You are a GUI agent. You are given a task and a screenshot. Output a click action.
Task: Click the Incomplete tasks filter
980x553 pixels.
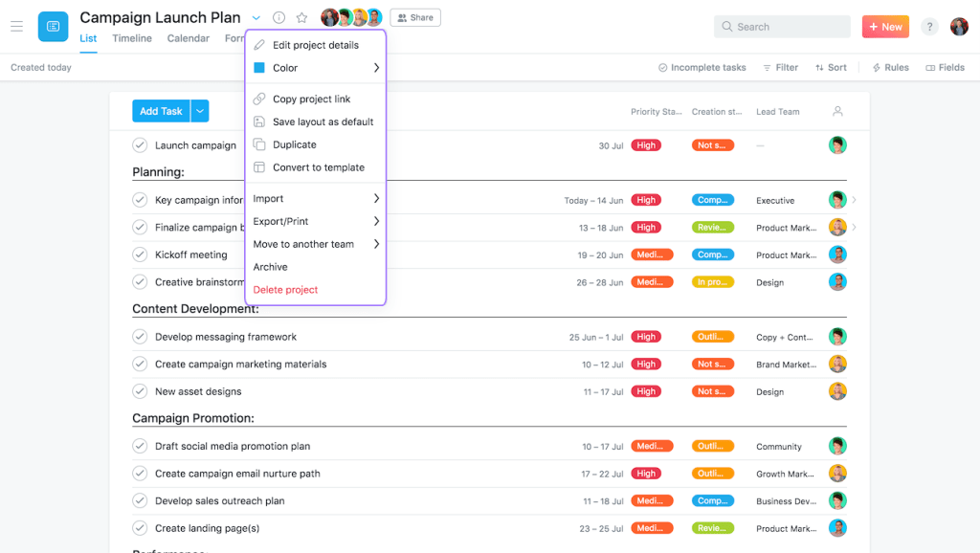coord(702,68)
